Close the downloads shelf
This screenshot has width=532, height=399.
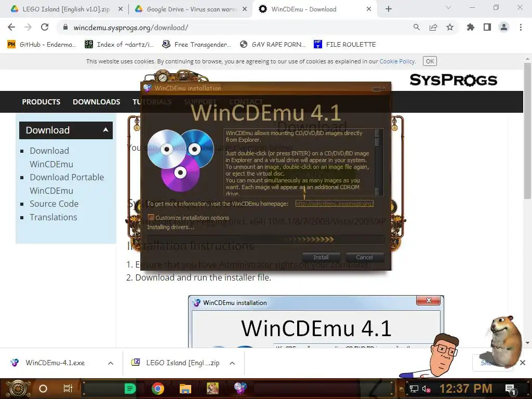coord(523,363)
